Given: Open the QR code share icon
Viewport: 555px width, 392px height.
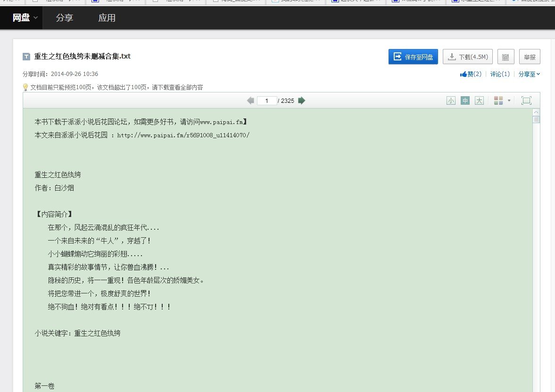Looking at the screenshot, I should click(505, 57).
